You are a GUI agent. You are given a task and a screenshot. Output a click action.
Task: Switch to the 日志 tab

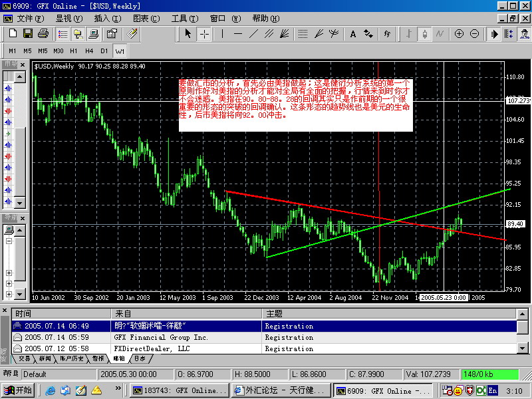pyautogui.click(x=140, y=358)
